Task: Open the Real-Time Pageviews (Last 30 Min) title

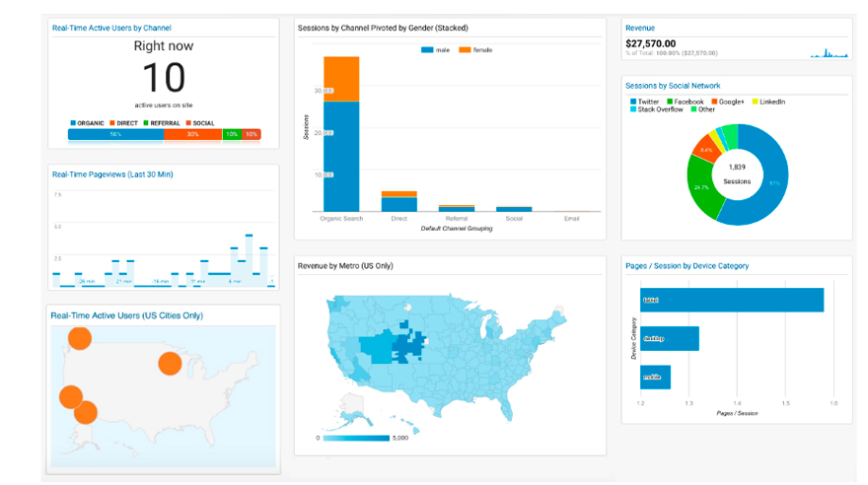Action: click(x=111, y=174)
